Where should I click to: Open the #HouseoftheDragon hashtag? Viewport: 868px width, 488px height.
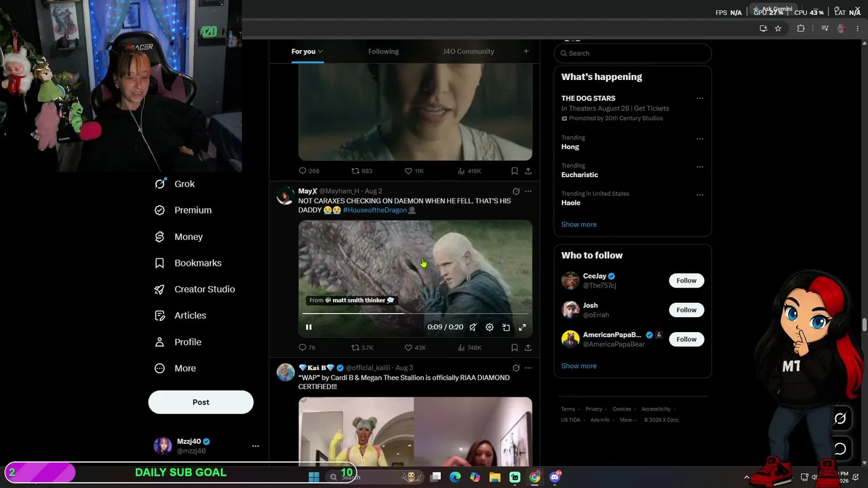(375, 210)
